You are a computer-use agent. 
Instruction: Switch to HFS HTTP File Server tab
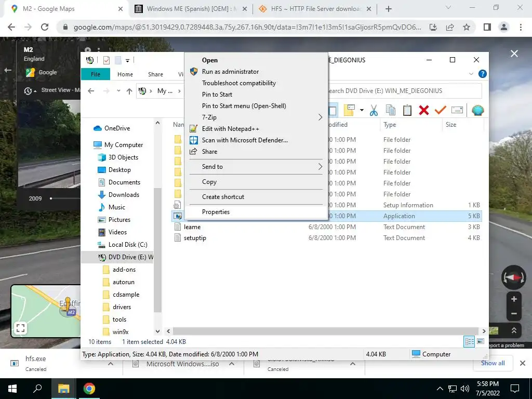(314, 9)
